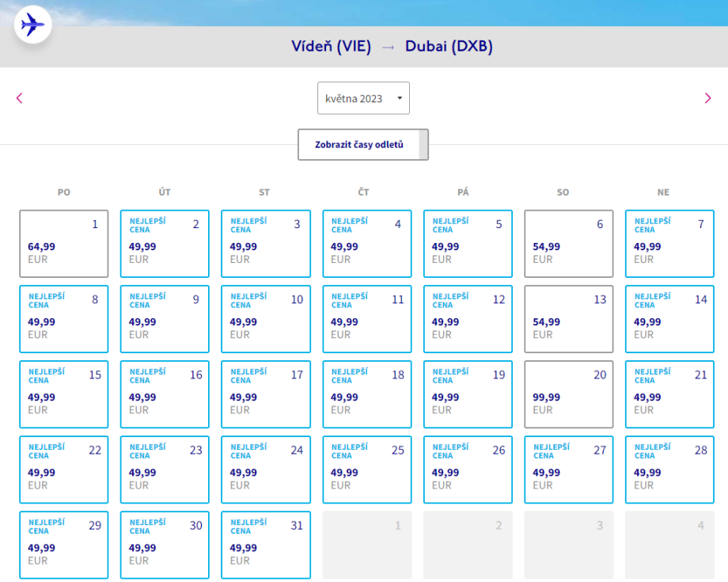Select May 7 Sunday date cell
Viewport: 728px width, 582px height.
pos(669,244)
